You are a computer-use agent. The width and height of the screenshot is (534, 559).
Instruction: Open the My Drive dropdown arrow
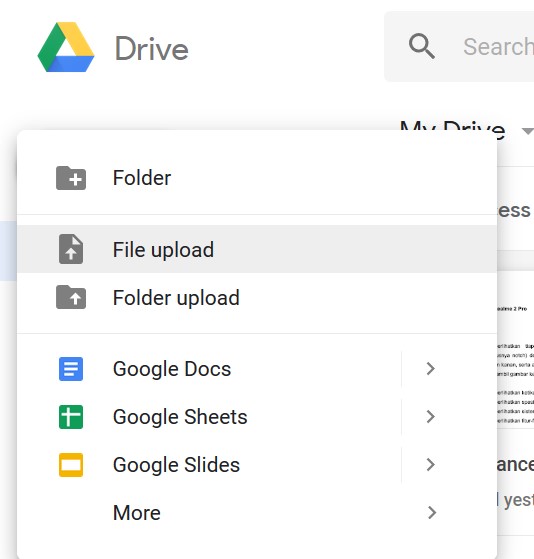tap(528, 131)
